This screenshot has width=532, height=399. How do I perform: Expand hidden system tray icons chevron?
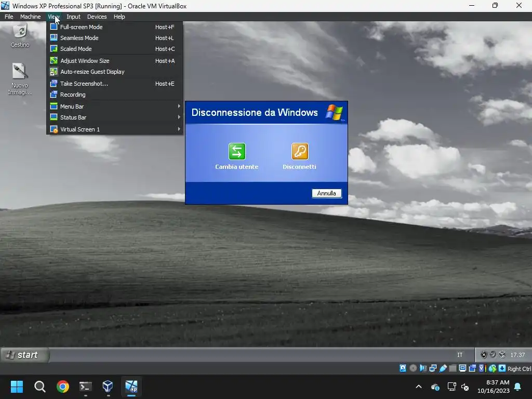tap(419, 387)
